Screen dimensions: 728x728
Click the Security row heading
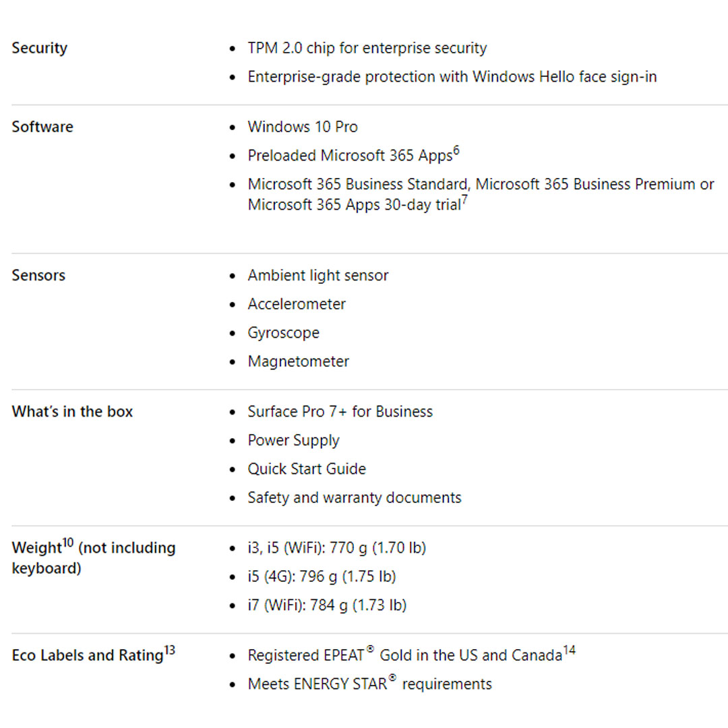pyautogui.click(x=40, y=49)
